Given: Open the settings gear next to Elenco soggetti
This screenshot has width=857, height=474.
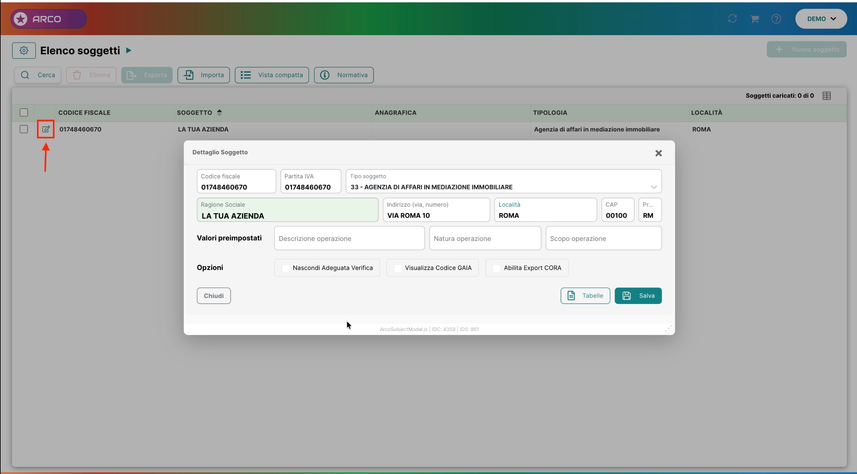Looking at the screenshot, I should pos(24,50).
